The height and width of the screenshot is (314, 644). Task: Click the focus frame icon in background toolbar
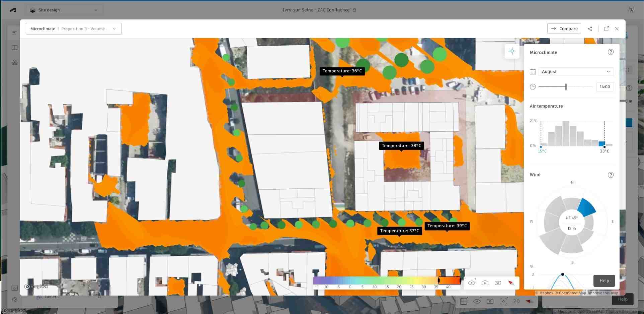click(x=503, y=301)
